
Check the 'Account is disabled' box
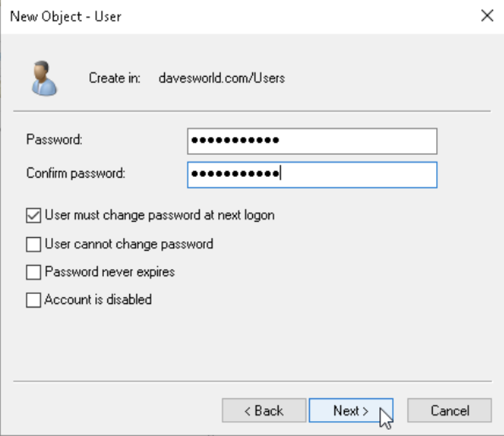point(33,300)
